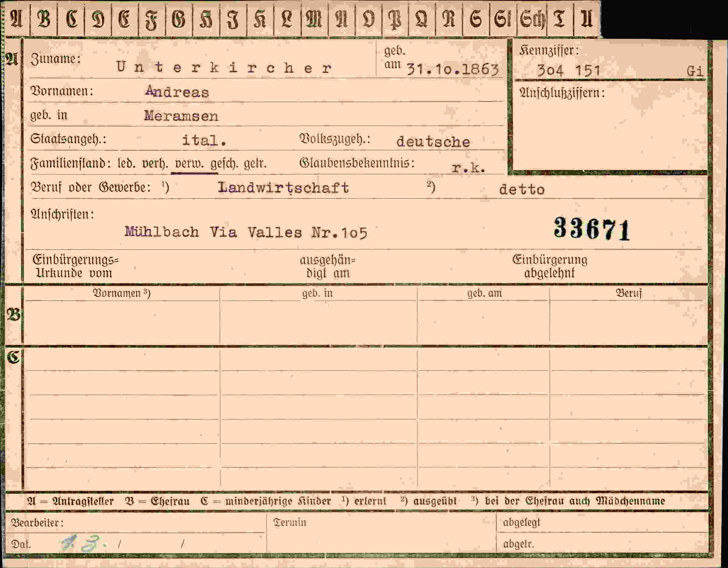Click the Glaubensbekenntnis label
Viewport: 728px width, 568px height.
pyautogui.click(x=357, y=163)
